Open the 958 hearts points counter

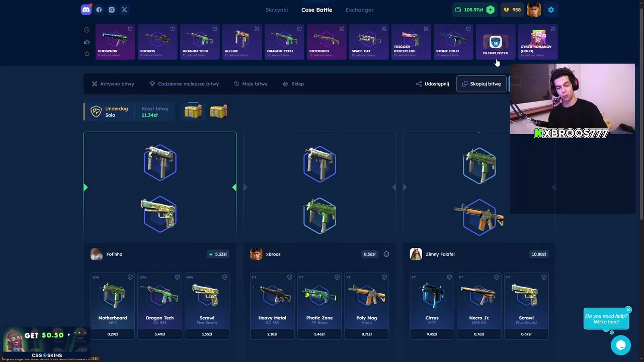click(x=512, y=10)
